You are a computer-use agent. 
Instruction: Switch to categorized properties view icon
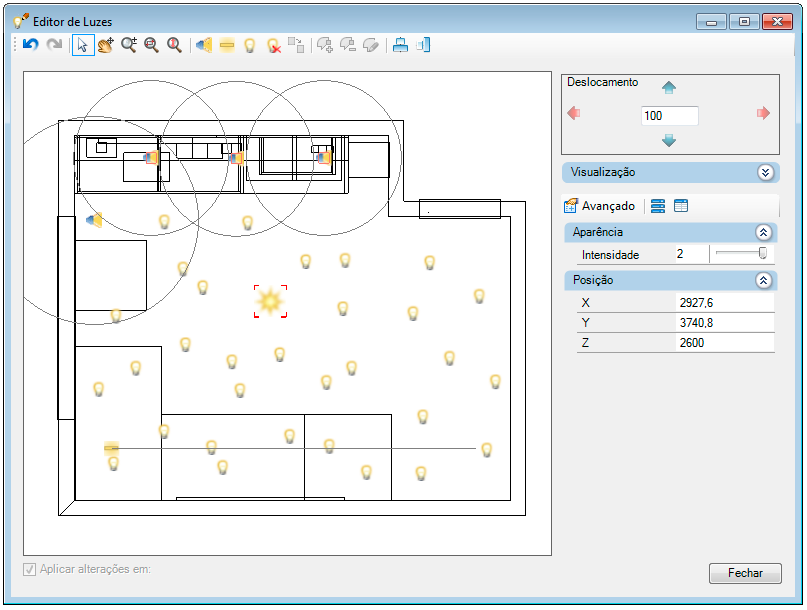pos(658,206)
